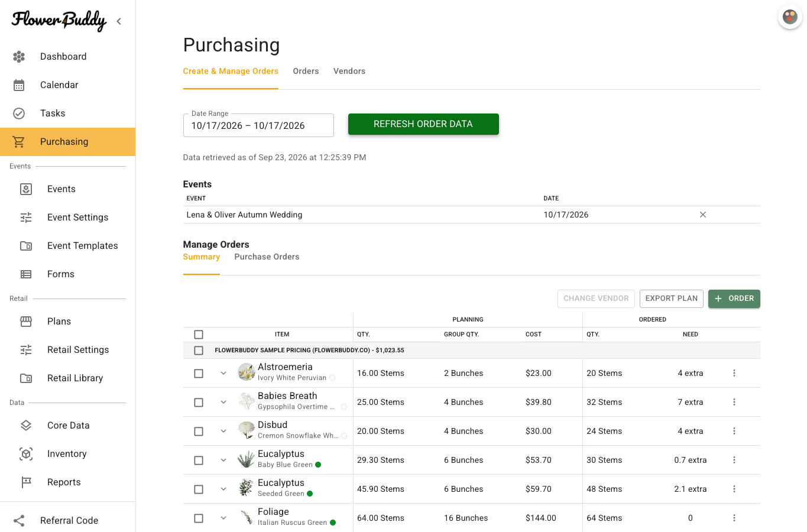The width and height of the screenshot is (807, 532).
Task: Click the Reports flag icon
Action: (26, 482)
